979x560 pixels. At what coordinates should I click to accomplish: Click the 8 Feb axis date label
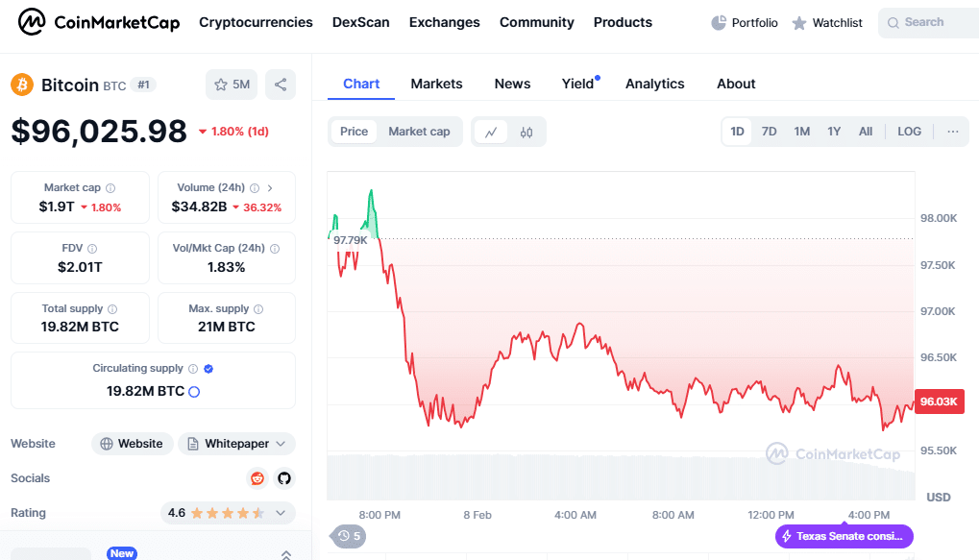477,515
